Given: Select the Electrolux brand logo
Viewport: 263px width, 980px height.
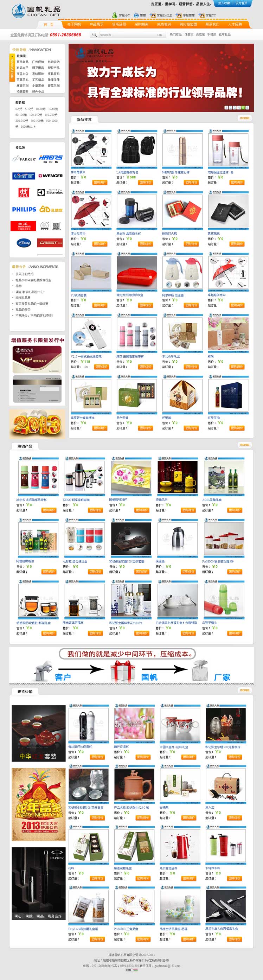Looking at the screenshot, I should tap(50, 192).
